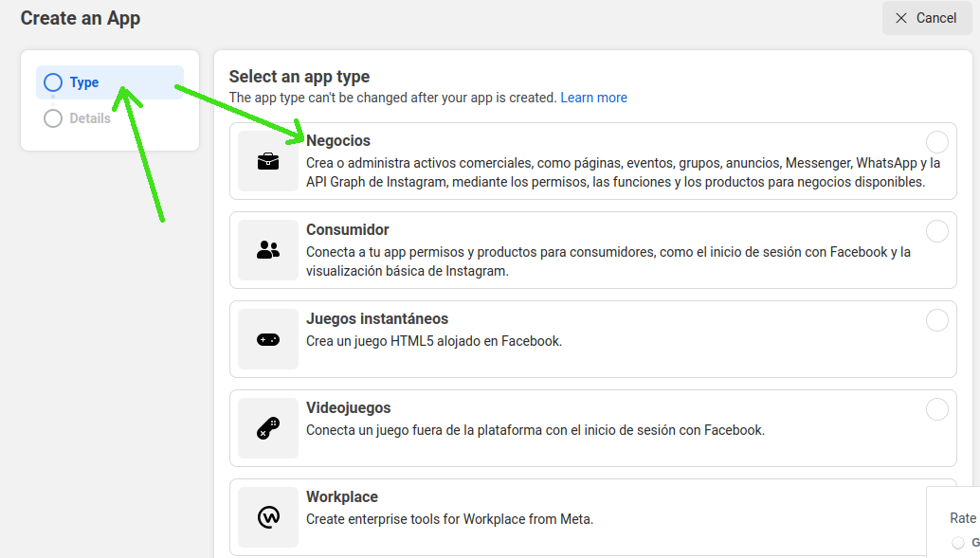
Task: Click the Details step circle indicator
Action: pos(53,118)
